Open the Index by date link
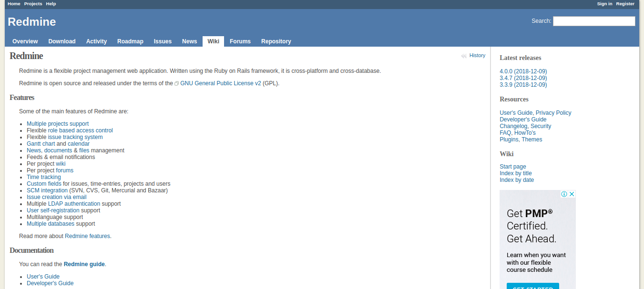This screenshot has height=289, width=644. tap(517, 180)
